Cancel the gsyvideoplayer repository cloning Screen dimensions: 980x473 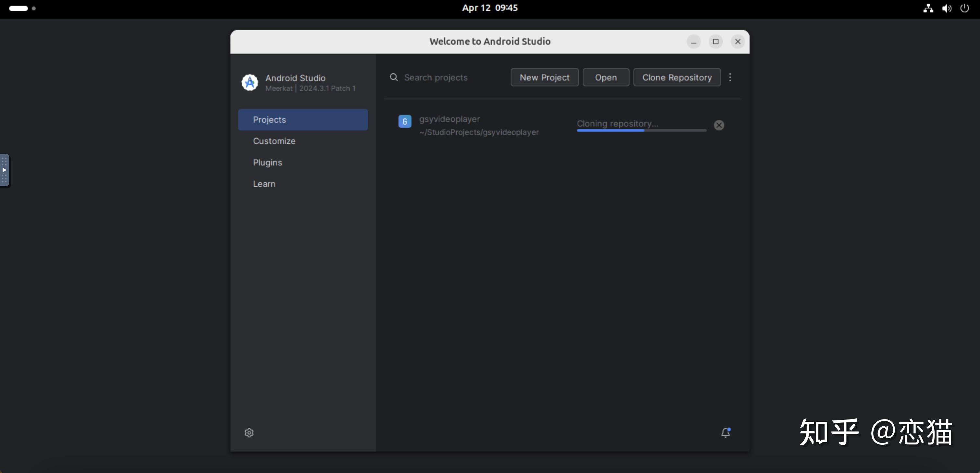pyautogui.click(x=719, y=125)
